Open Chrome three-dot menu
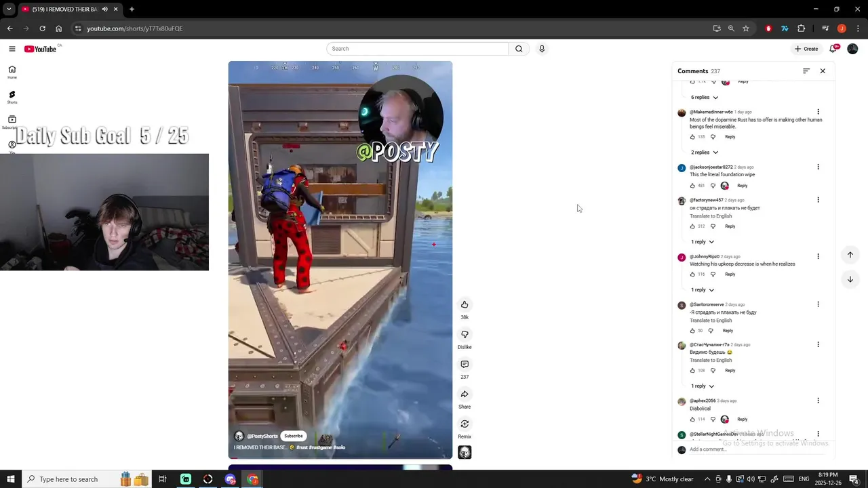Viewport: 868px width, 488px height. pos(858,28)
